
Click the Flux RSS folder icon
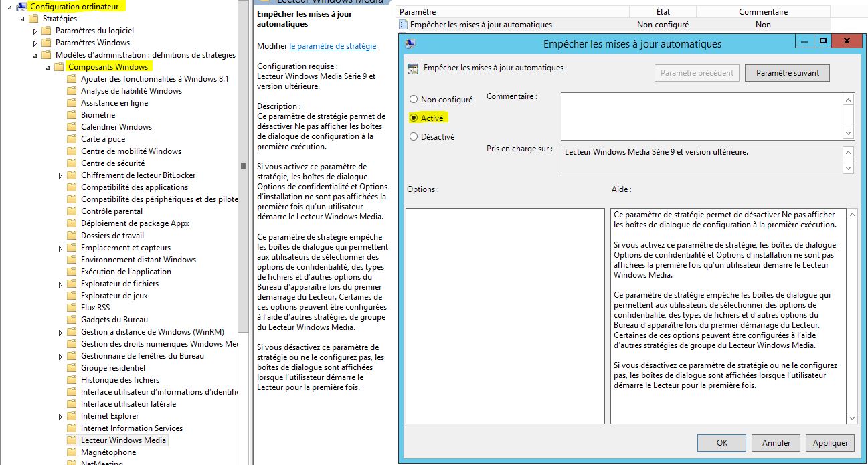72,308
